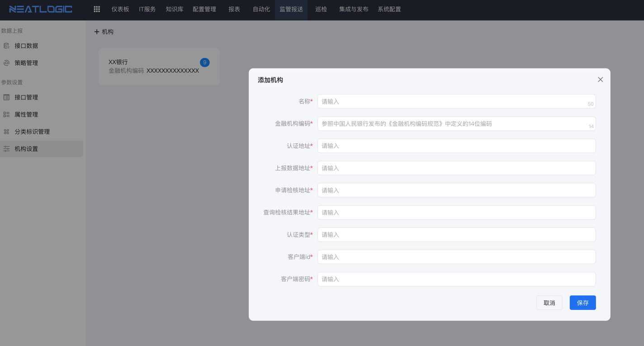This screenshot has width=644, height=346.
Task: Click the 保存 button
Action: 583,303
